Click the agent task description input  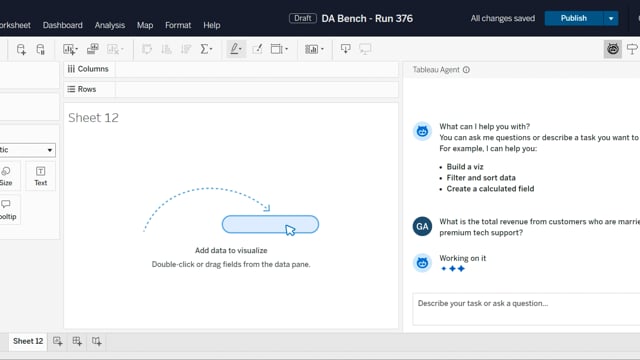point(526,309)
